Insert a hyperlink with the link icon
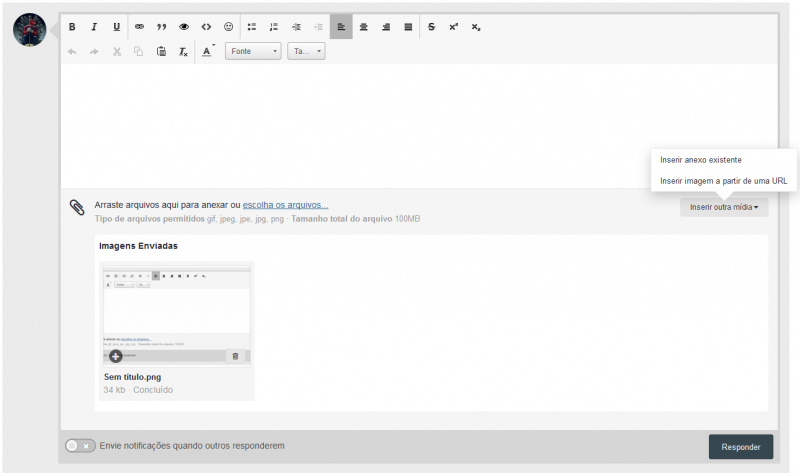Image resolution: width=800 pixels, height=476 pixels. pyautogui.click(x=139, y=27)
